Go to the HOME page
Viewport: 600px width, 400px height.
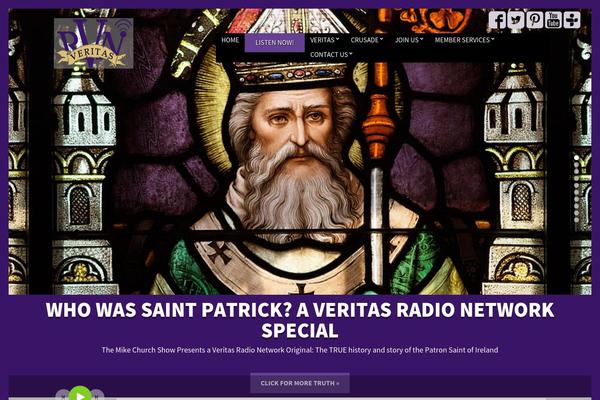(x=230, y=40)
